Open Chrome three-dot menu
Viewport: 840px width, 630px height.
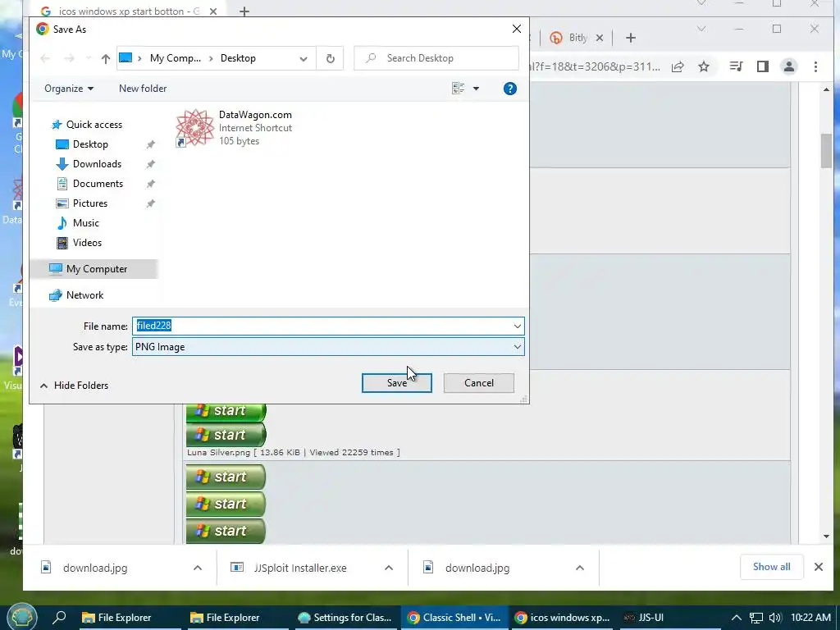(x=815, y=66)
